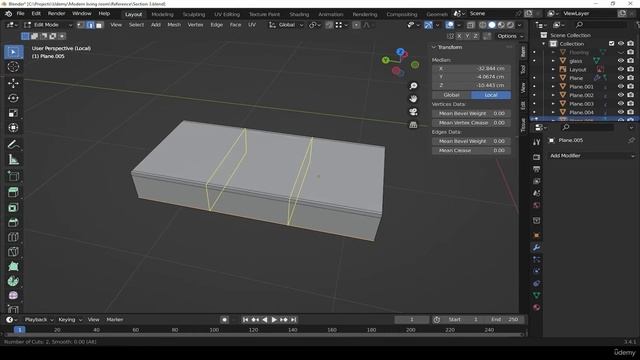Disable rendering for Plane.001 camera icon
This screenshot has height=360, width=640.
[x=631, y=87]
